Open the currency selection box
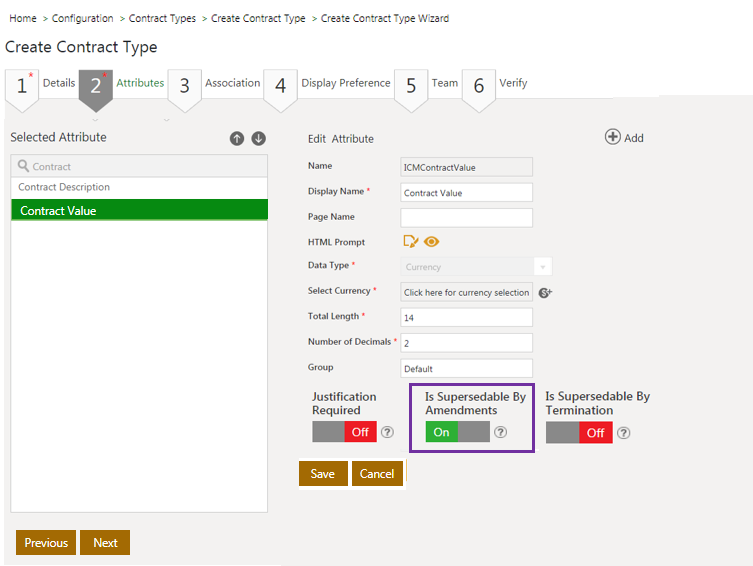753x566 pixels. click(x=466, y=292)
